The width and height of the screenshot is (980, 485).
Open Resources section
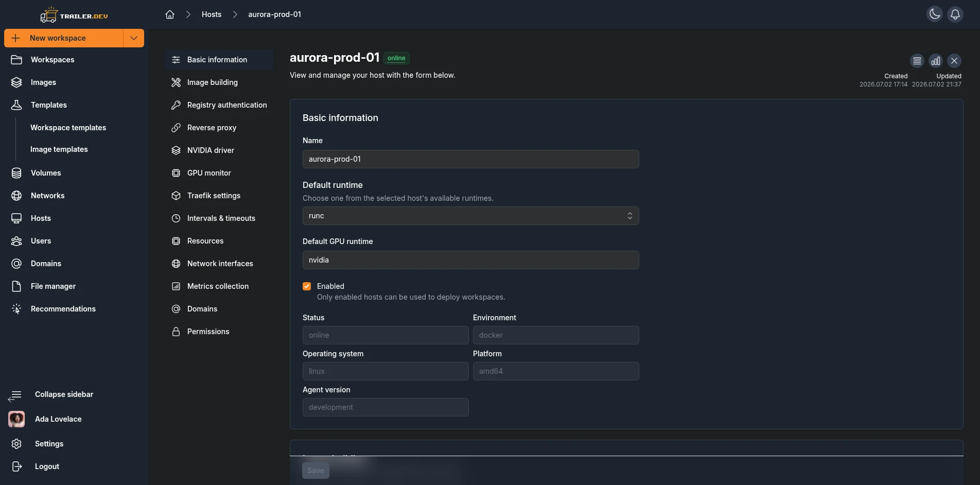click(x=219, y=241)
